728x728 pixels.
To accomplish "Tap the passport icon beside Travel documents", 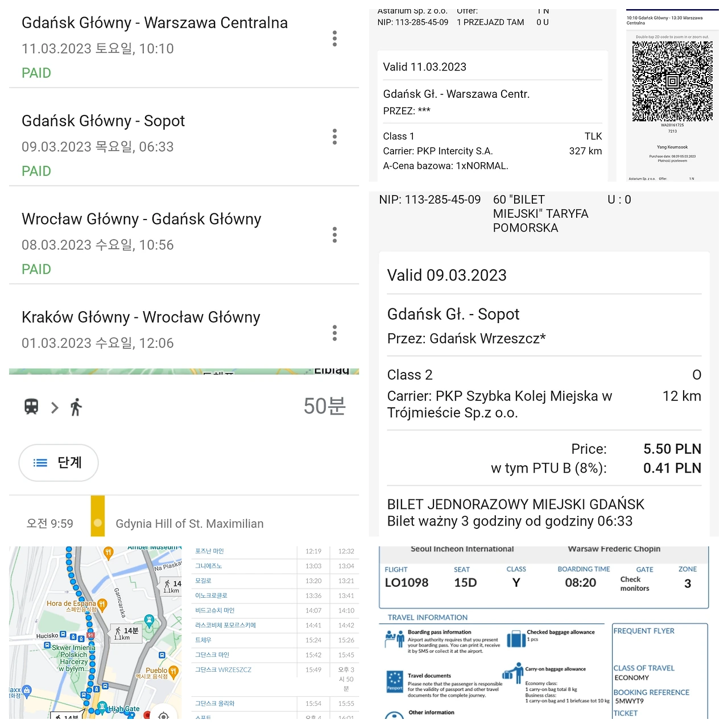I will 395,681.
